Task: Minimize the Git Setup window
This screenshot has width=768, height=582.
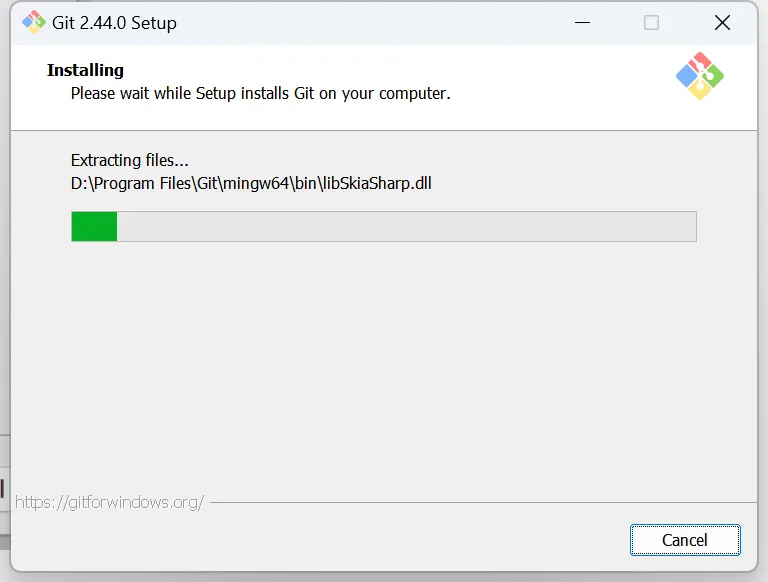Action: pyautogui.click(x=581, y=22)
